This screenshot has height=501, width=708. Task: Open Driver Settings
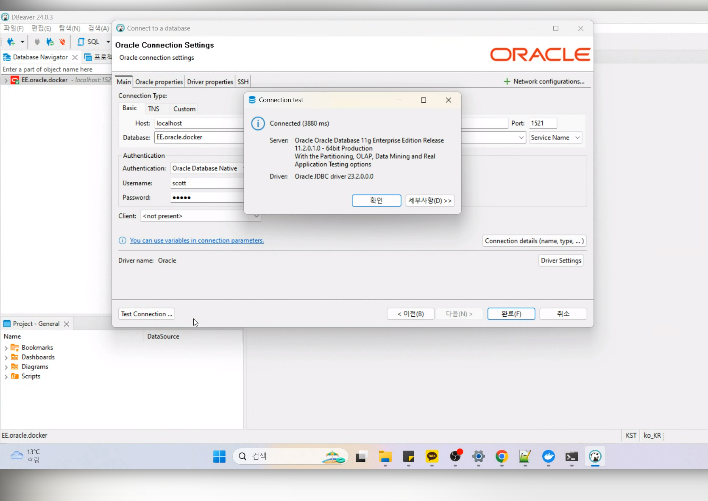[x=561, y=260]
